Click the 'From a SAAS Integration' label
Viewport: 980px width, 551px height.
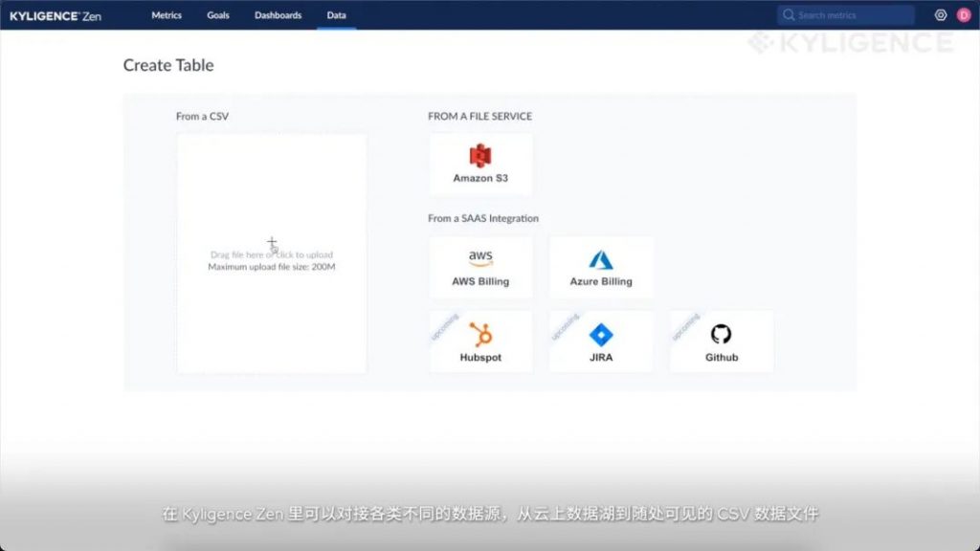(483, 218)
